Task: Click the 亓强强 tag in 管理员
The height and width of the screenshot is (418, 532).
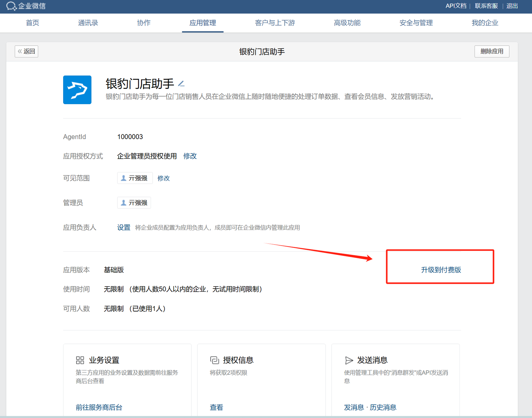Action: [134, 203]
